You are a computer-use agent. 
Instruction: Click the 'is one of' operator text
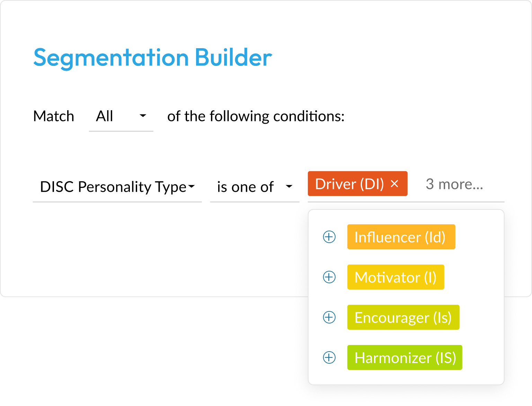point(245,187)
